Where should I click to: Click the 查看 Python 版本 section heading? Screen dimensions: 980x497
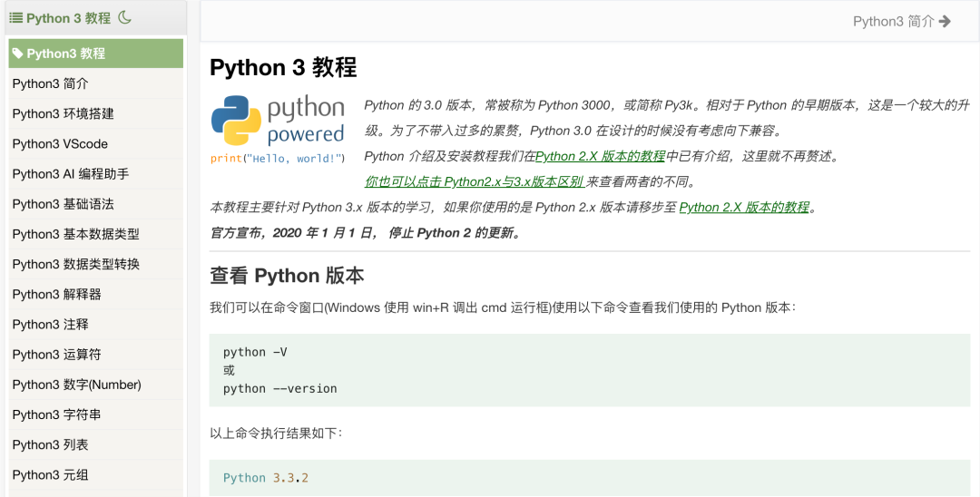(x=287, y=276)
